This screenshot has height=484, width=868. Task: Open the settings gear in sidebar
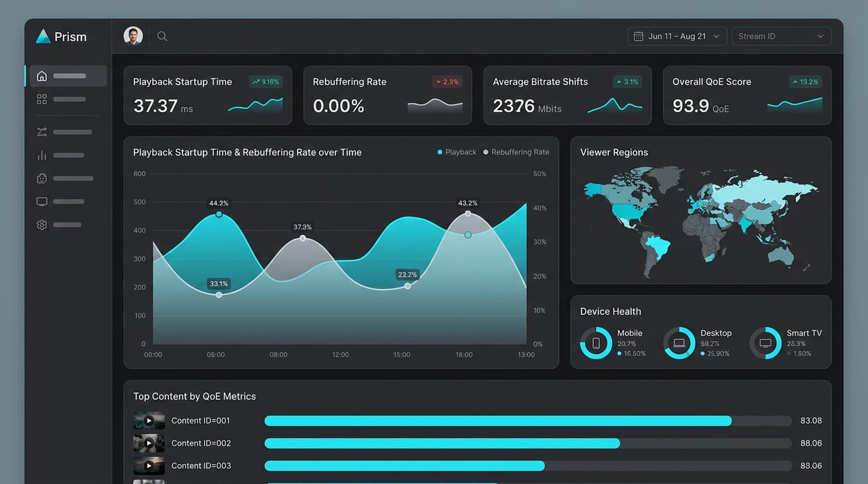(x=42, y=224)
